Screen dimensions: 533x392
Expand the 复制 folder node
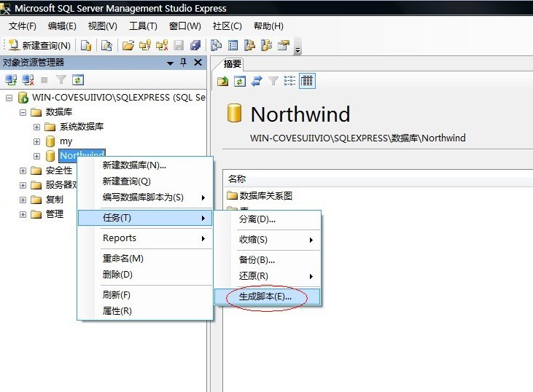click(23, 200)
